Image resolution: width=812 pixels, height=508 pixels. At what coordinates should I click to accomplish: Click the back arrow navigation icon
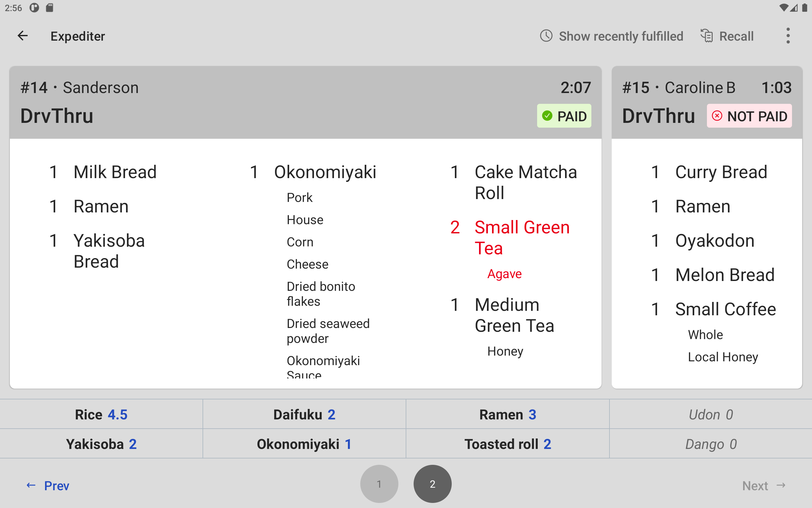click(x=22, y=36)
